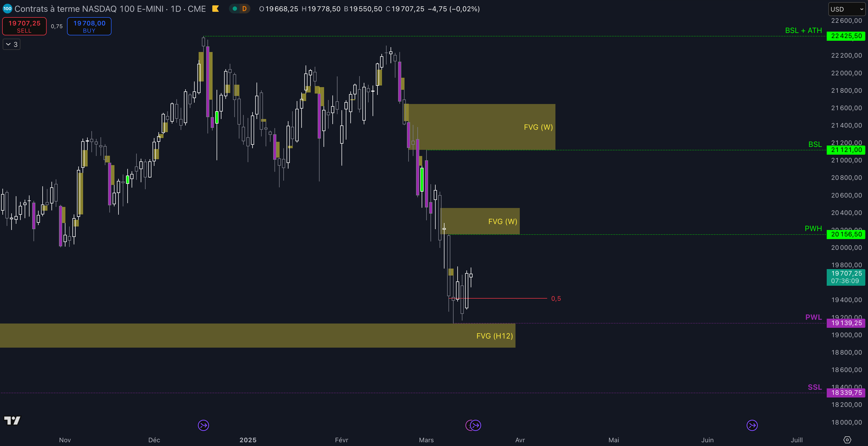Click the Avr label on time axis
The height and width of the screenshot is (446, 868).
click(x=520, y=440)
